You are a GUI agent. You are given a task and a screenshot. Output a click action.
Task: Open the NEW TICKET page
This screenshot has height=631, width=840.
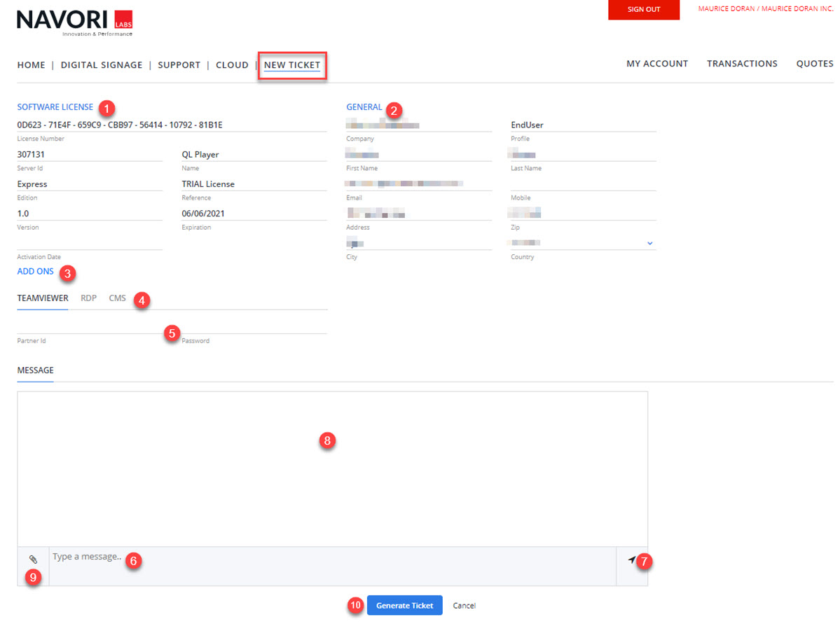pyautogui.click(x=292, y=65)
